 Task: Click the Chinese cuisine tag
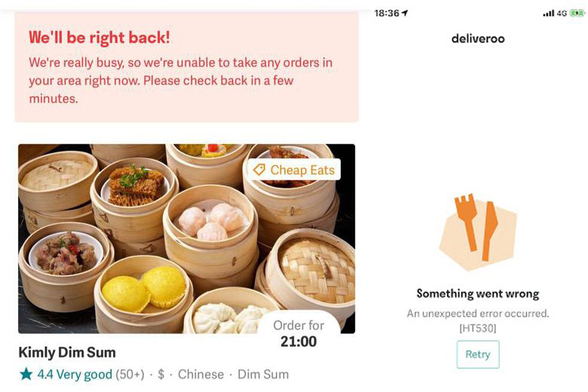click(x=201, y=375)
